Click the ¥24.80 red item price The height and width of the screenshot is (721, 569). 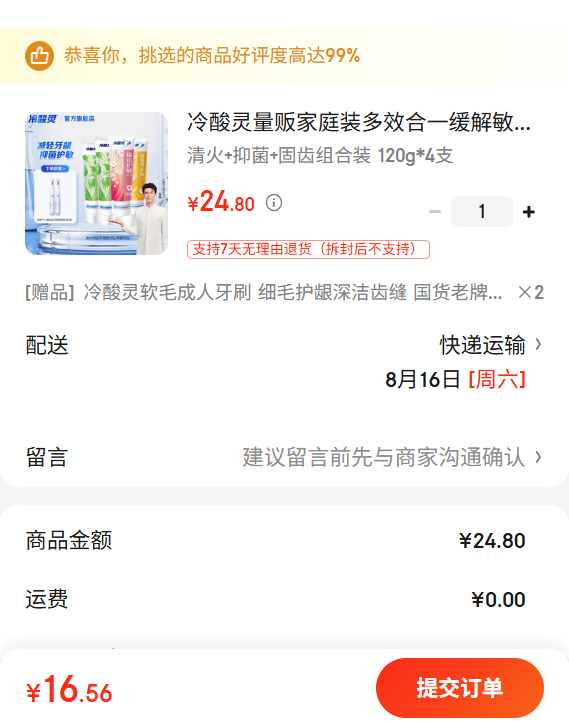(x=221, y=202)
